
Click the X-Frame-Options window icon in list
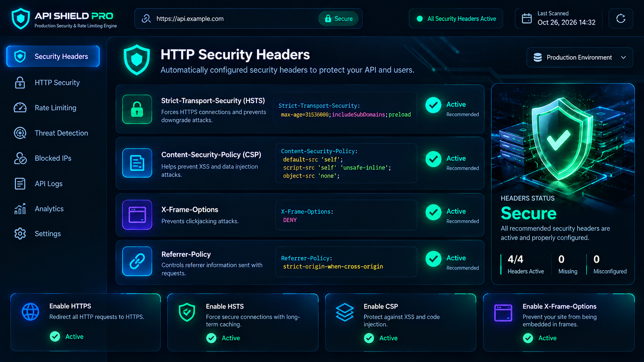click(137, 215)
